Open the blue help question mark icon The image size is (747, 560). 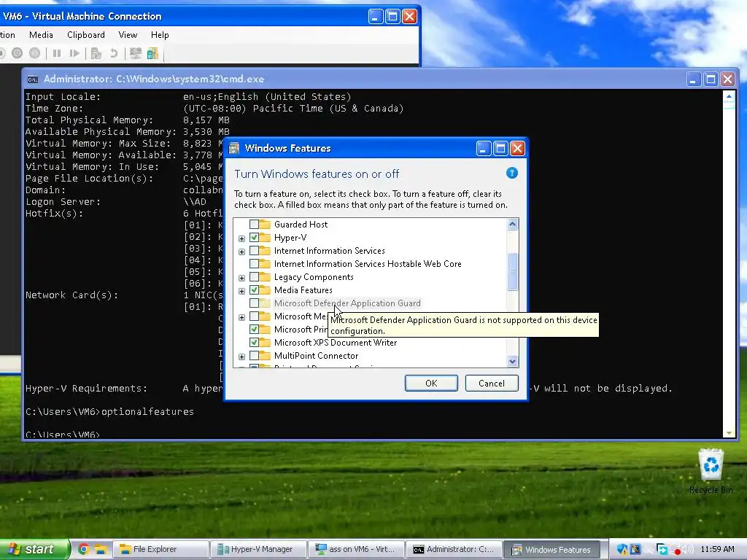[511, 173]
